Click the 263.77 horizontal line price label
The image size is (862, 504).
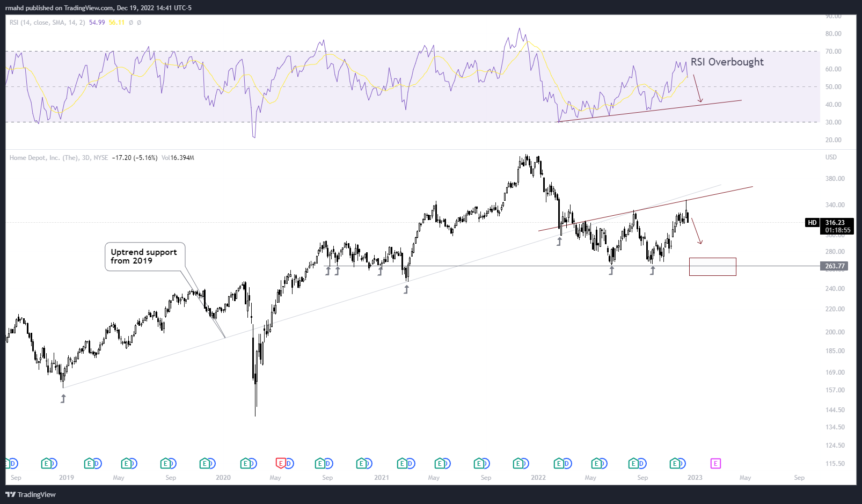835,266
